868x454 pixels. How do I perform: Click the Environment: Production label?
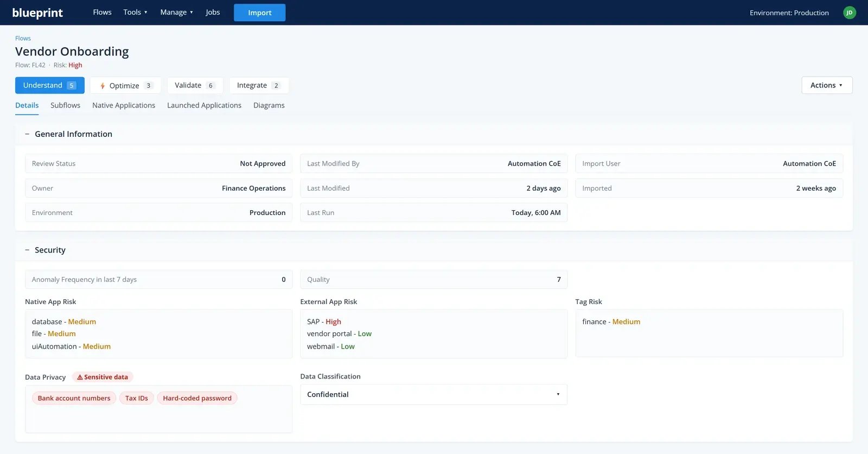789,12
